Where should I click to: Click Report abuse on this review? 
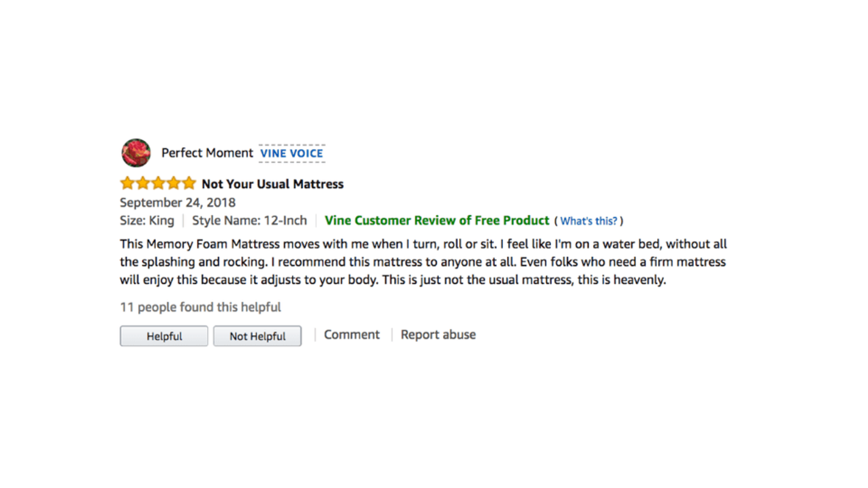(437, 334)
